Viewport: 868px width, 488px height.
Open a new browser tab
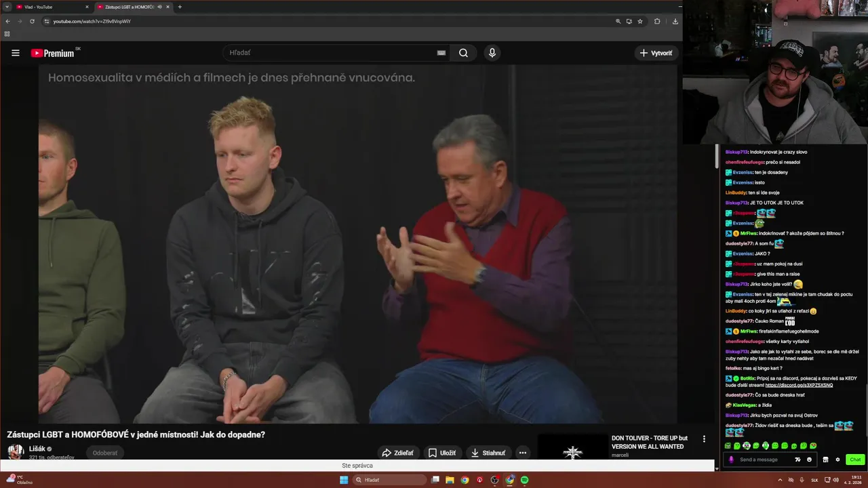(x=180, y=7)
